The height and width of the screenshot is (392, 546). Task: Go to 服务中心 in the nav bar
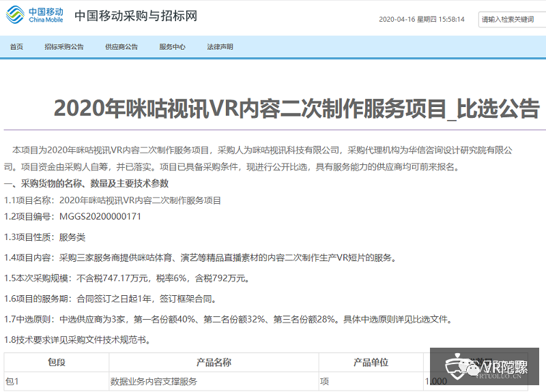point(173,47)
